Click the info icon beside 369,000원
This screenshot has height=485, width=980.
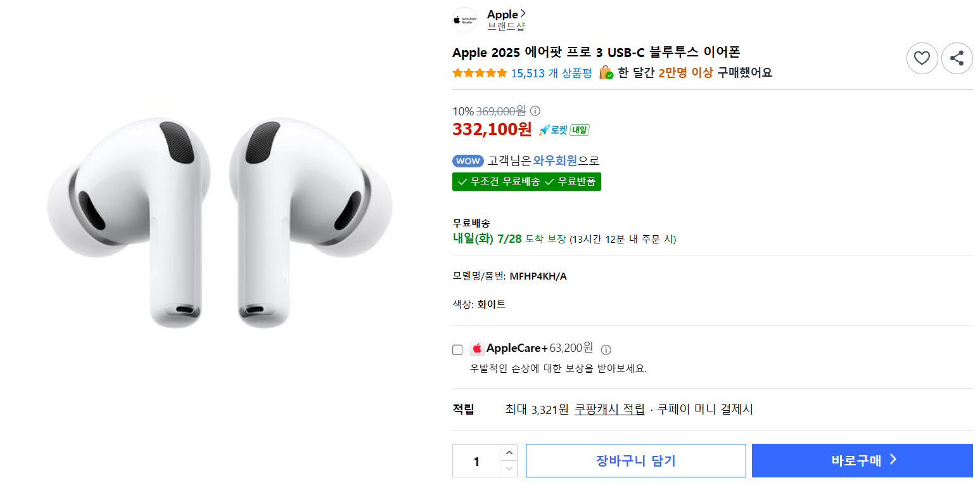pyautogui.click(x=535, y=111)
